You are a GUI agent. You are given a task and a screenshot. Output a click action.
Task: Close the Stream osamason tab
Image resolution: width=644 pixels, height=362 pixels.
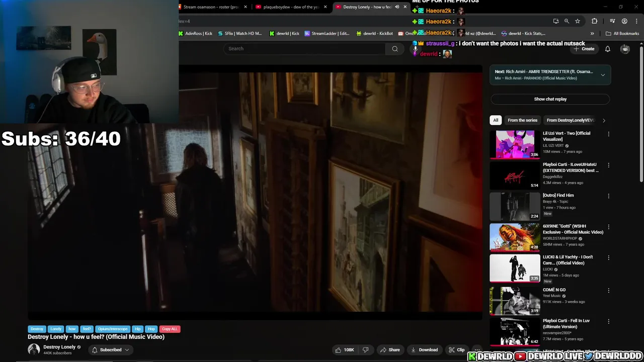pyautogui.click(x=246, y=7)
